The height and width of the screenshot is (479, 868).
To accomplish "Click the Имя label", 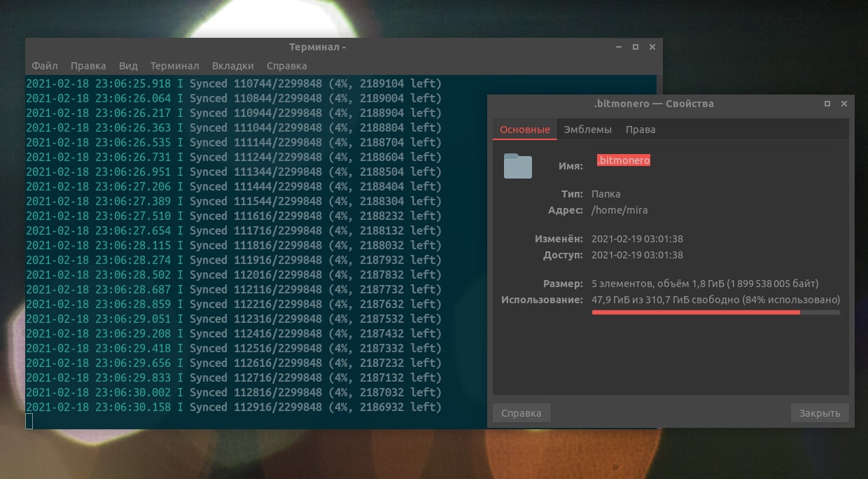I will (x=570, y=166).
